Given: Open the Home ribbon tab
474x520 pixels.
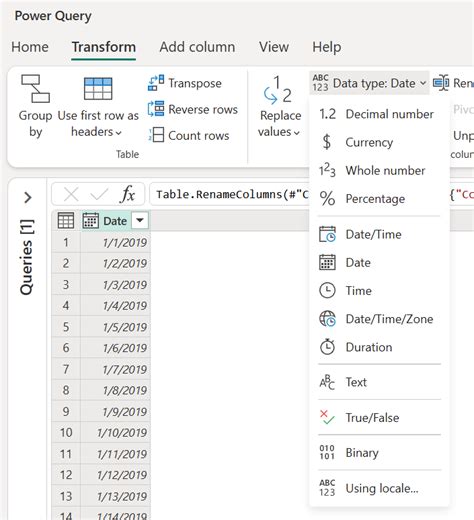Looking at the screenshot, I should coord(30,47).
